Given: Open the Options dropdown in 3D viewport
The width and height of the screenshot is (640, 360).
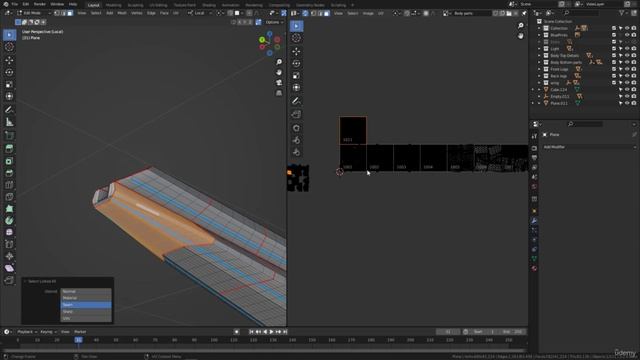Looking at the screenshot, I should (x=273, y=22).
